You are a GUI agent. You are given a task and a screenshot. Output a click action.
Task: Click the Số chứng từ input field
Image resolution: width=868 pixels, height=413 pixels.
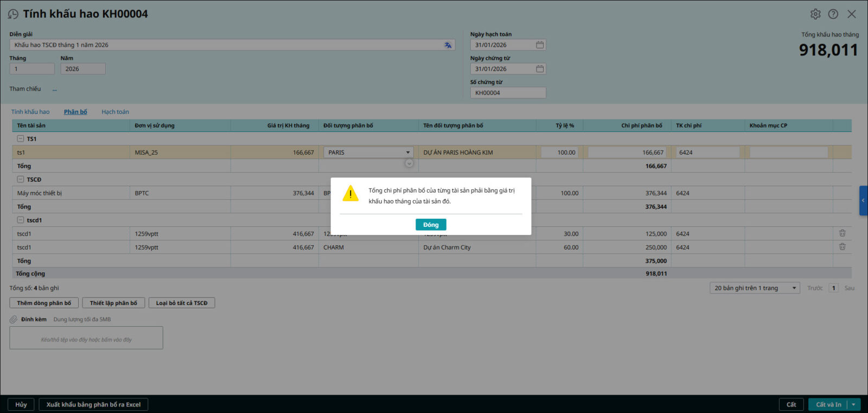point(508,93)
